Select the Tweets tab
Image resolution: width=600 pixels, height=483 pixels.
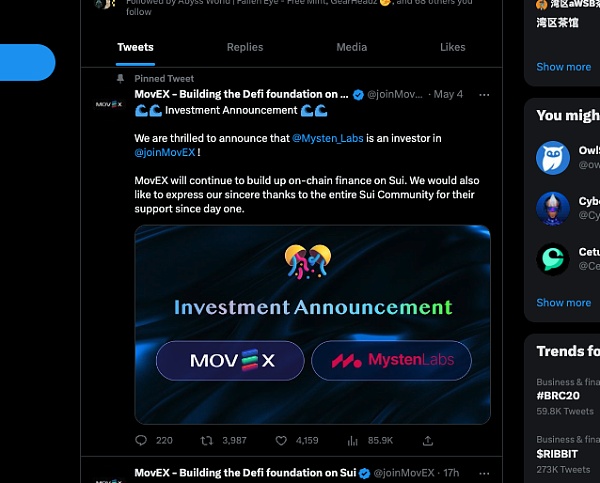point(135,47)
